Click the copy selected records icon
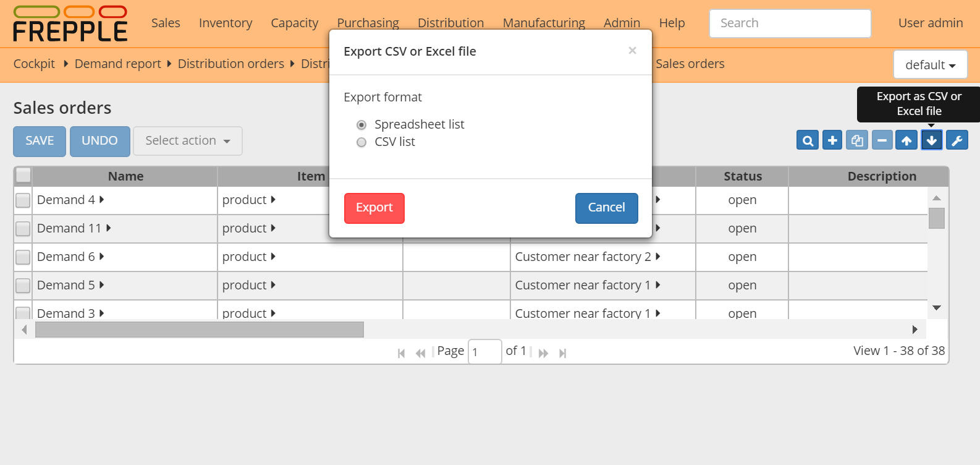 click(x=857, y=140)
